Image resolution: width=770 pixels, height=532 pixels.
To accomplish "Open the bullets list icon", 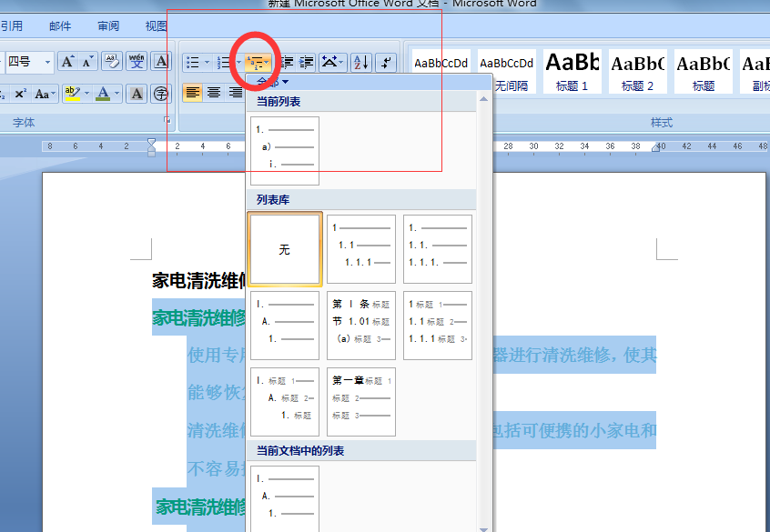I will pyautogui.click(x=191, y=61).
